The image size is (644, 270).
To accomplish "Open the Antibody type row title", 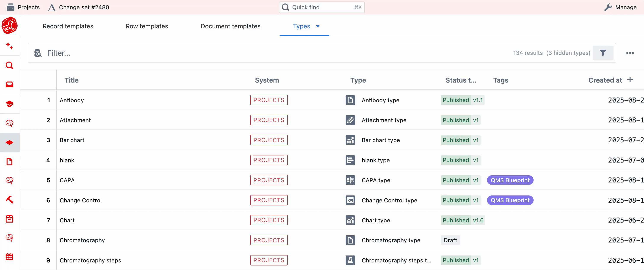I will (x=71, y=100).
